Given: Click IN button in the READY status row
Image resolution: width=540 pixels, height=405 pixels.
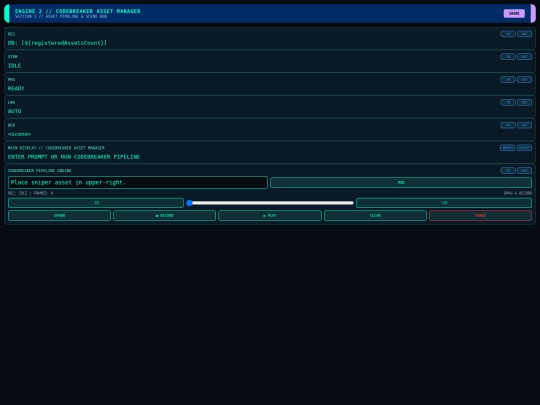Looking at the screenshot, I should pos(508,80).
